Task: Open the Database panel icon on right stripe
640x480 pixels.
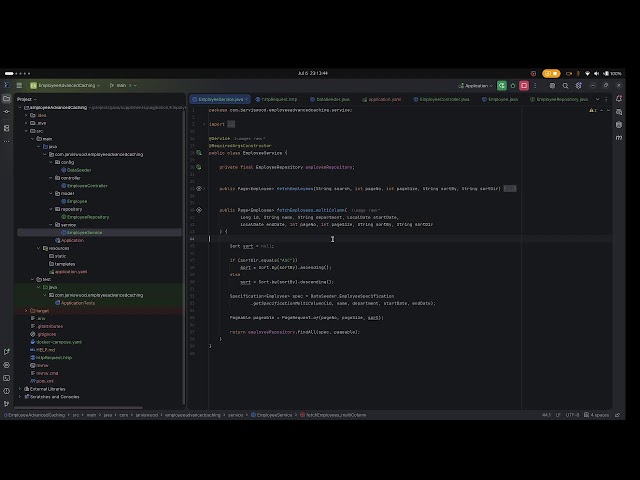Action: pos(619,124)
